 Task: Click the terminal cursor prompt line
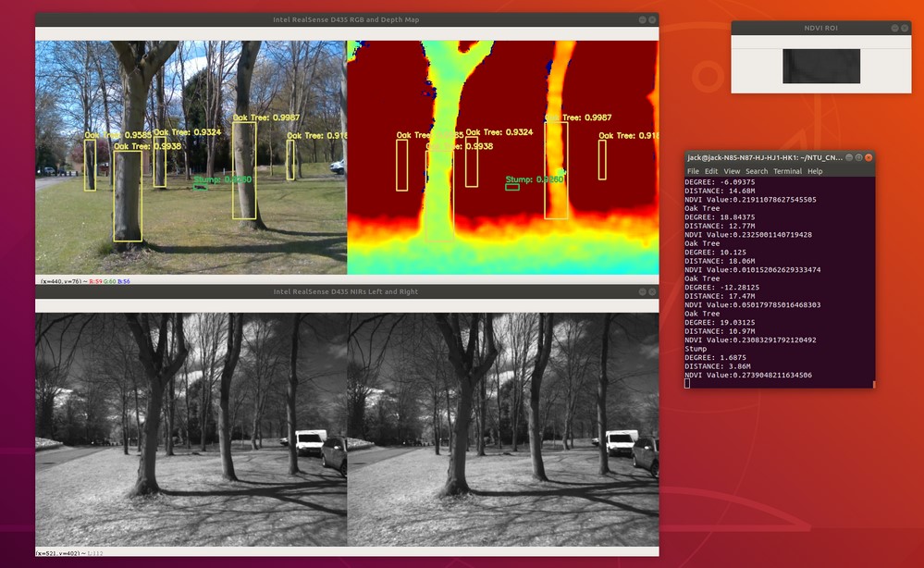click(x=740, y=383)
